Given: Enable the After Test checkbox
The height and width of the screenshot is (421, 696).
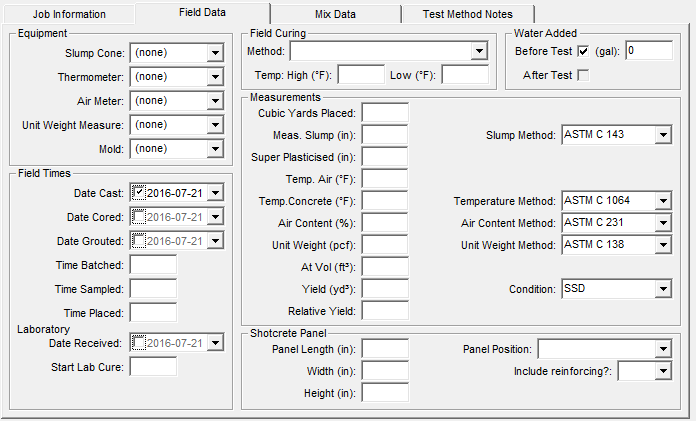Looking at the screenshot, I should point(582,75).
